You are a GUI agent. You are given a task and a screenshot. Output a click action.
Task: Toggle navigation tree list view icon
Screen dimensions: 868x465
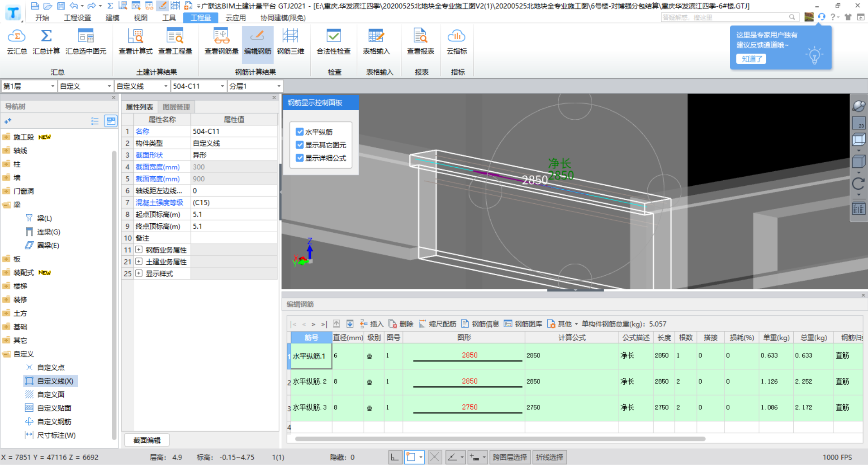click(95, 121)
